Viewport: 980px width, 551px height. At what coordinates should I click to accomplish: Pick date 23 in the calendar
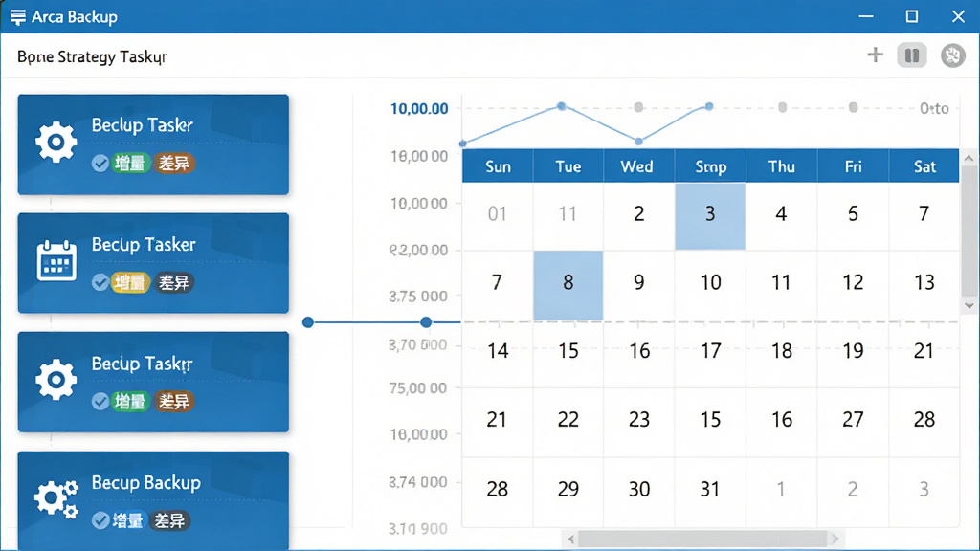click(x=638, y=420)
